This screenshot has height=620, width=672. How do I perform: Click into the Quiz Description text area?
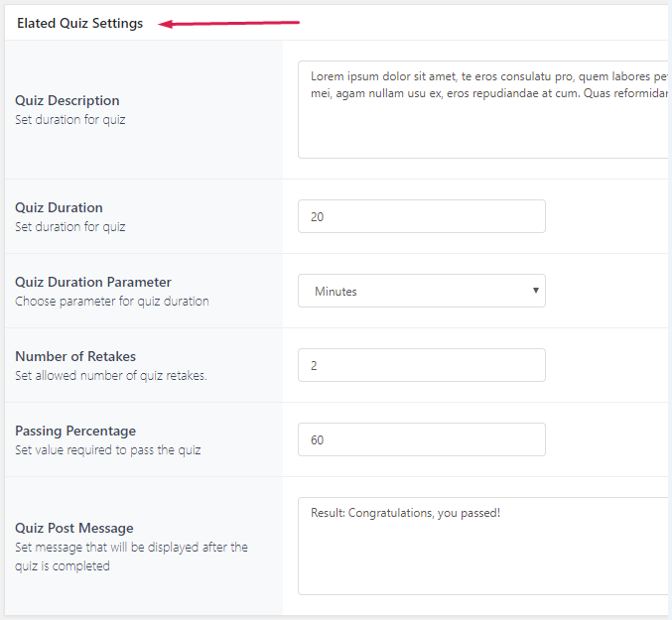[x=483, y=109]
